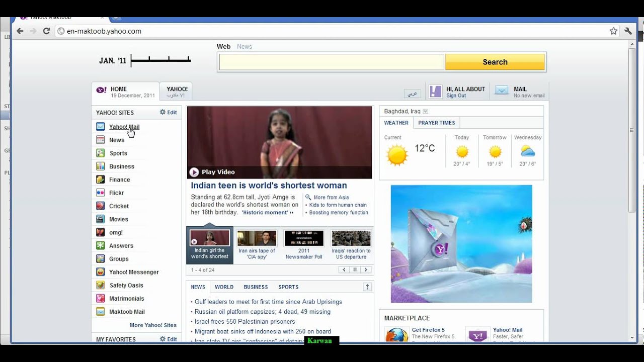Open the Yahoo! Messenger smiley icon
644x362 pixels.
[100, 272]
